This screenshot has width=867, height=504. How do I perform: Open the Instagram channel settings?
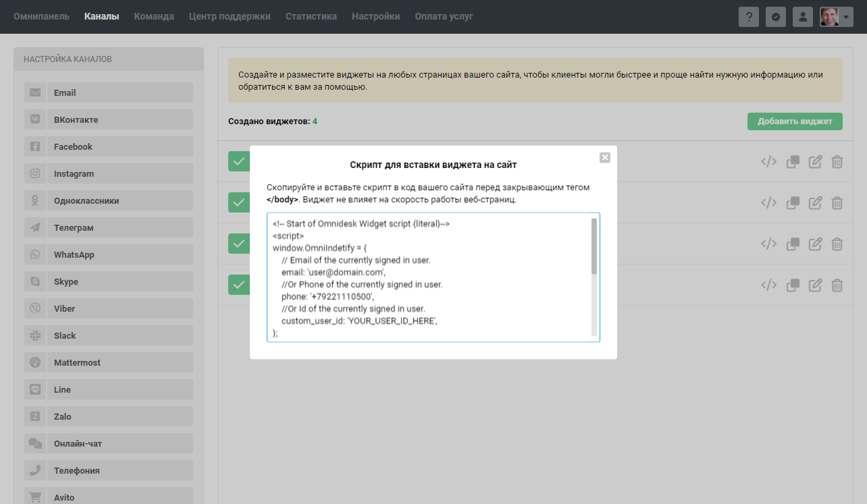point(108,174)
